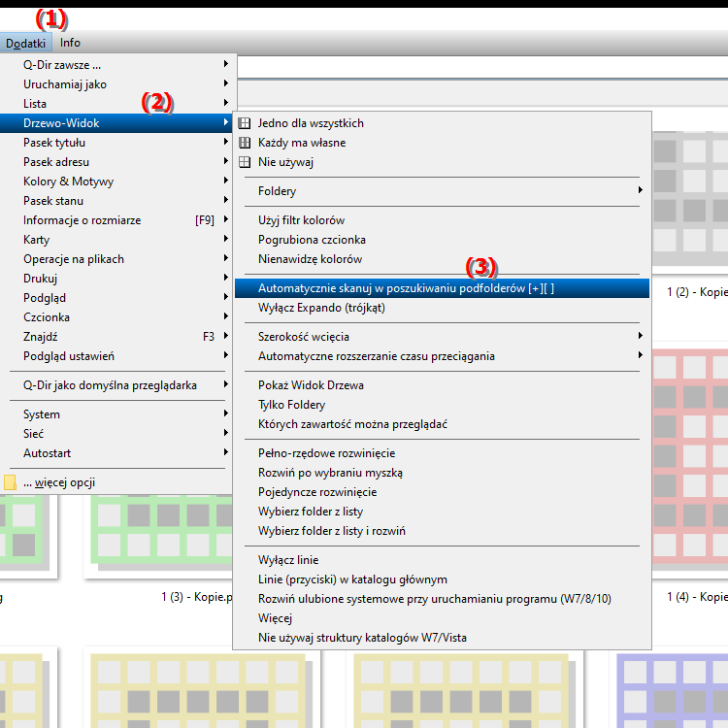The height and width of the screenshot is (728, 728).
Task: Open the Podgląd submenu
Action: [x=116, y=298]
